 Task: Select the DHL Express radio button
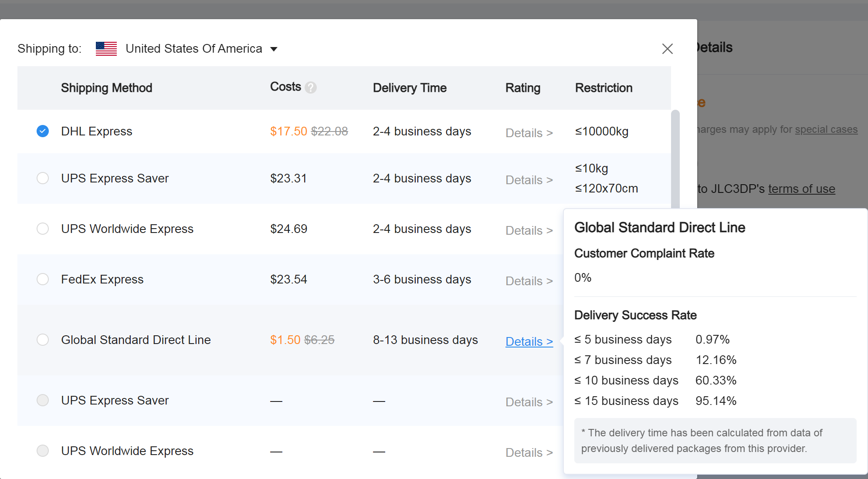[43, 131]
